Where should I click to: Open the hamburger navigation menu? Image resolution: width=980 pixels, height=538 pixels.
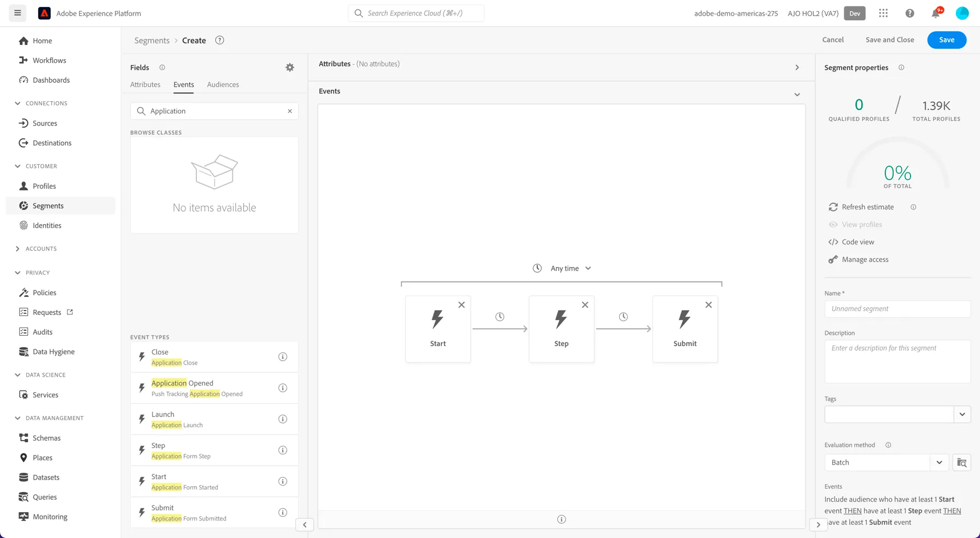click(17, 13)
